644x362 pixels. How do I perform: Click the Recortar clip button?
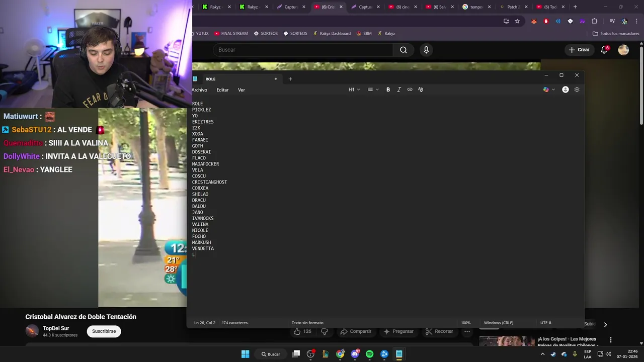440,331
